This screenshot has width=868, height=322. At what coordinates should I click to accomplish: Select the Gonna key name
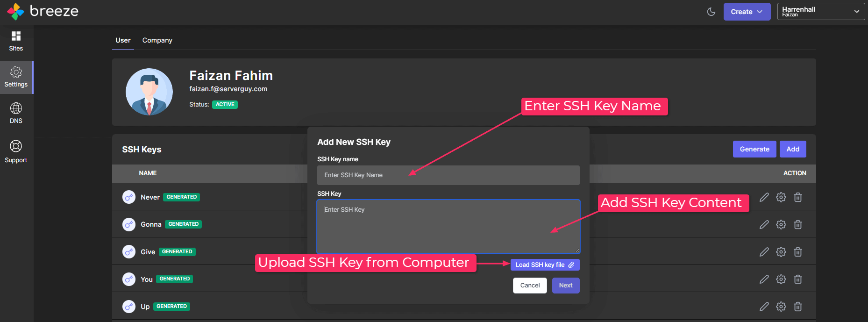tap(151, 224)
